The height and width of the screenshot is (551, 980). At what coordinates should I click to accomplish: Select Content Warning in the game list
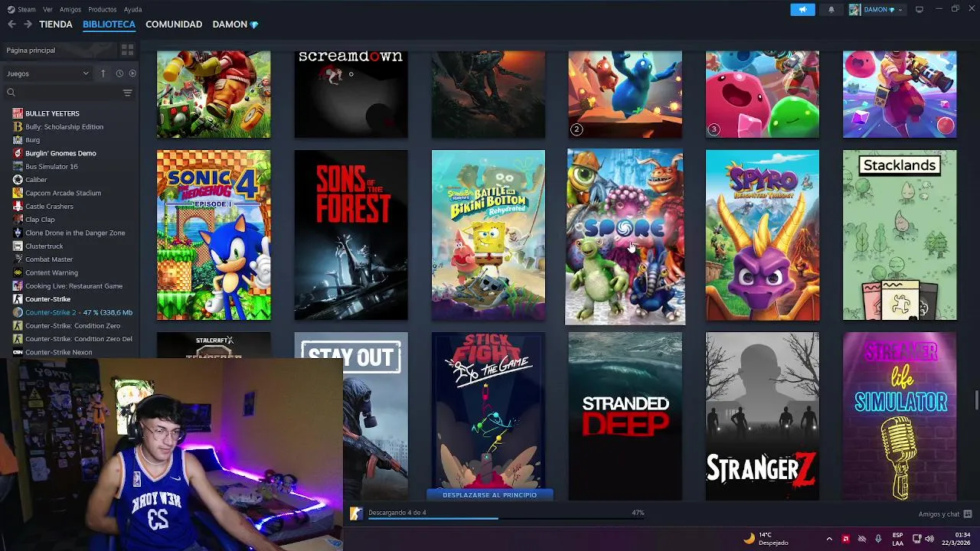point(51,272)
